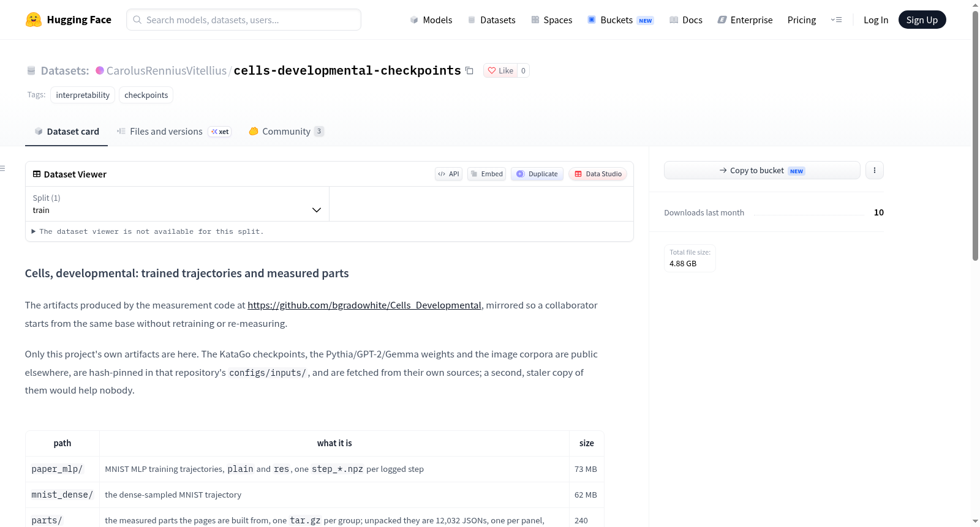Copy dataset name with the copy icon
The image size is (980, 527).
point(469,70)
